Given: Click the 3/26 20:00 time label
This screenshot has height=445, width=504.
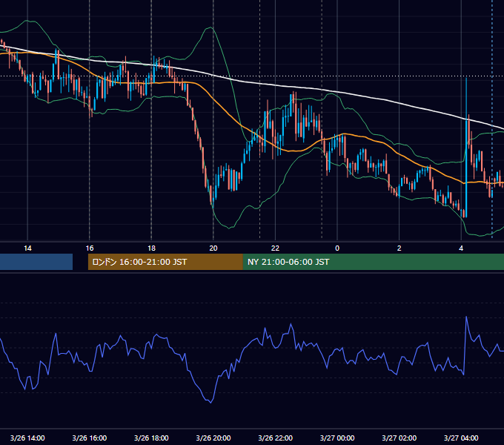Looking at the screenshot, I should [x=213, y=438].
